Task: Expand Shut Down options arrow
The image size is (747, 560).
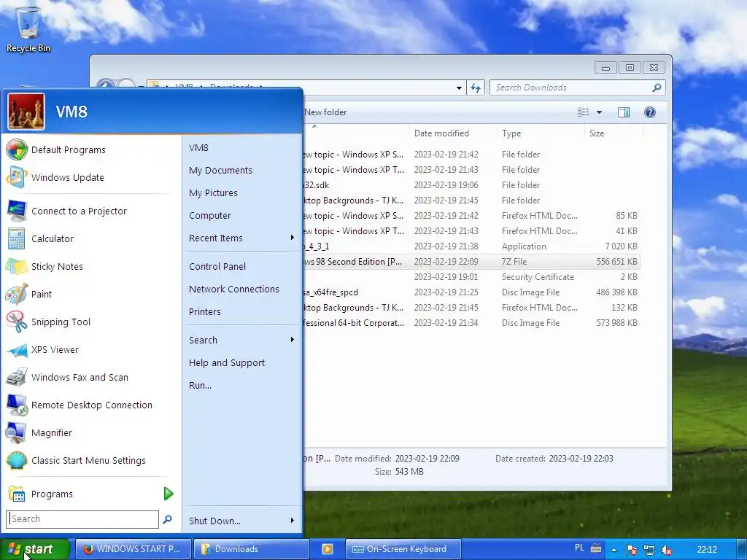Action: pyautogui.click(x=292, y=521)
